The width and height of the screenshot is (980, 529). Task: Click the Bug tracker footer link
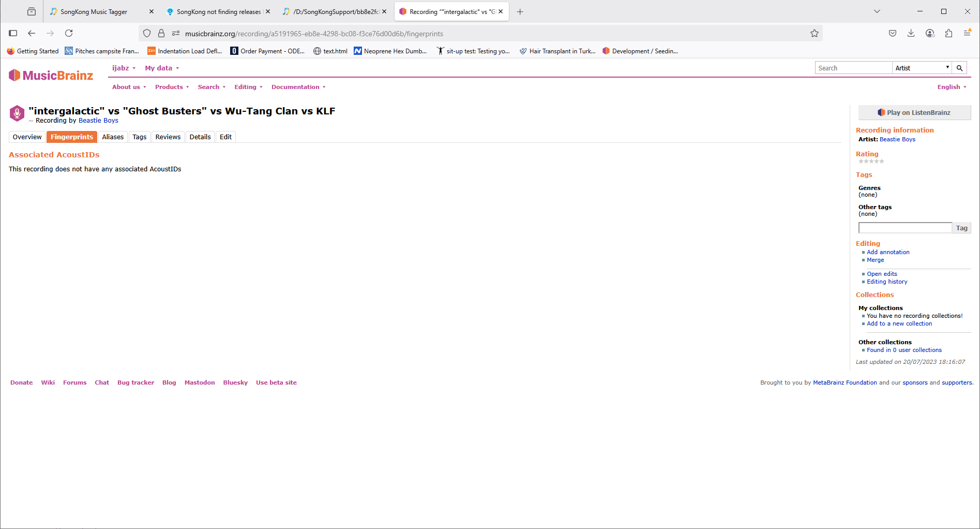pyautogui.click(x=135, y=383)
